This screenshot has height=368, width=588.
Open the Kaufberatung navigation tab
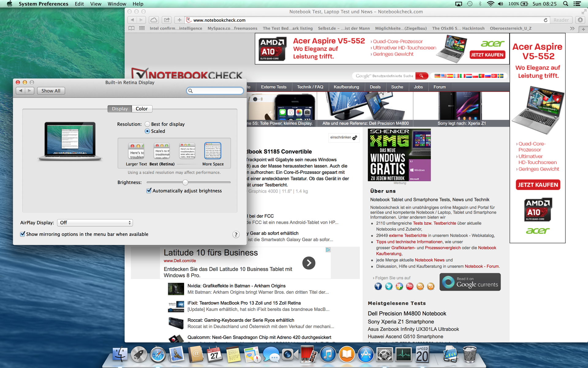click(346, 87)
